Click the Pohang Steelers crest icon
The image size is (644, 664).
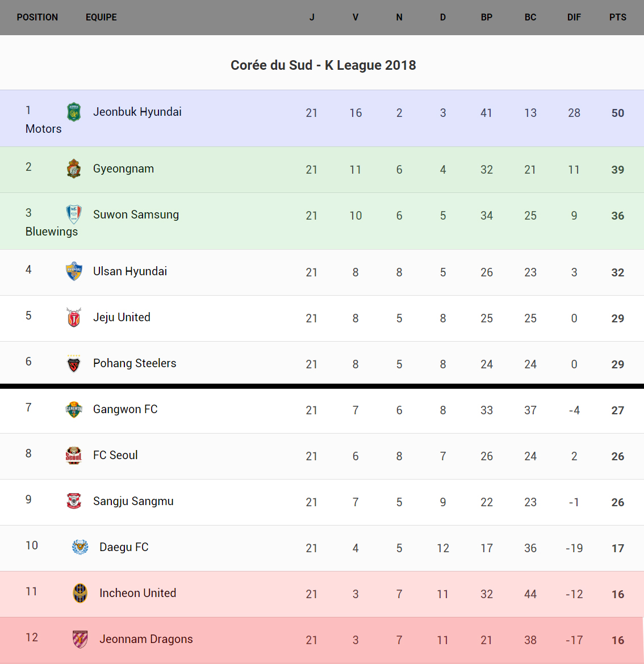click(74, 363)
